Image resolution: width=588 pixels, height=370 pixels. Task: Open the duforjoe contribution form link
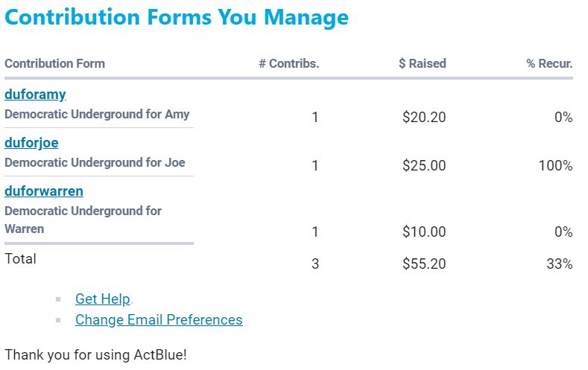point(31,143)
